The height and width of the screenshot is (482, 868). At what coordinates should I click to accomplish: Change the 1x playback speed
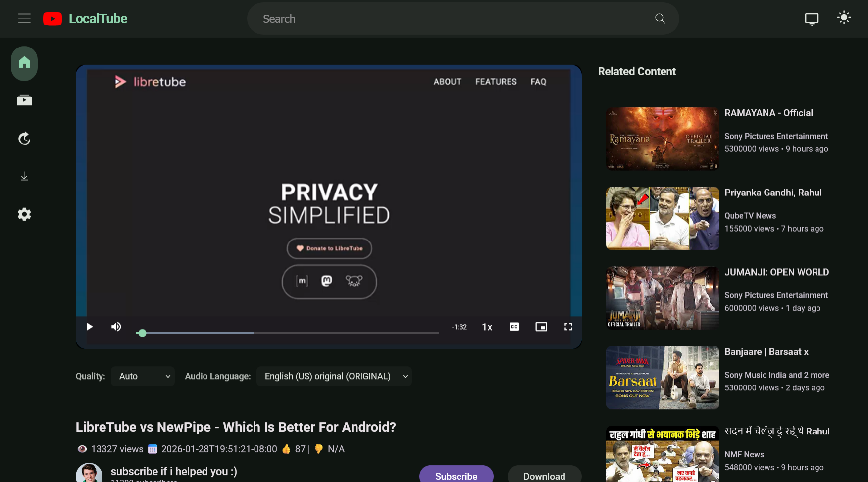(487, 327)
